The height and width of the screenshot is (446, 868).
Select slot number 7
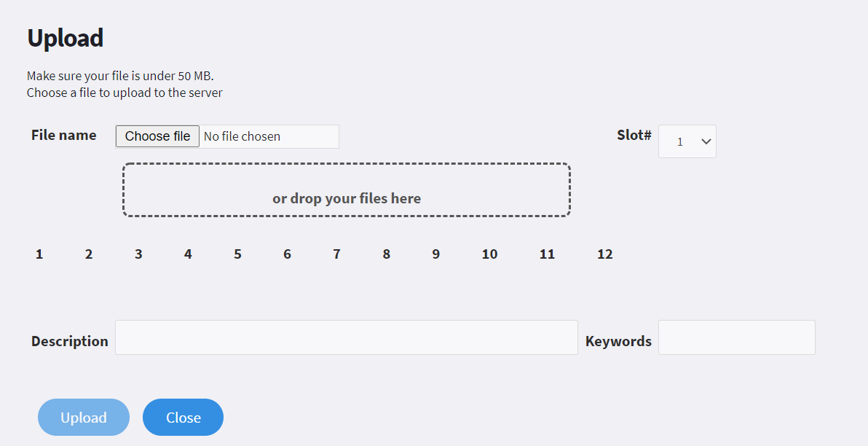(x=336, y=254)
